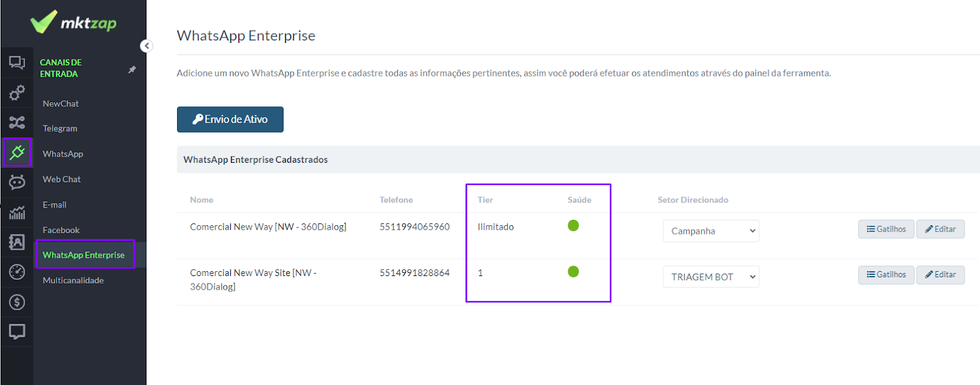Click the Ilimitado tier value
This screenshot has width=980, height=385.
(496, 227)
